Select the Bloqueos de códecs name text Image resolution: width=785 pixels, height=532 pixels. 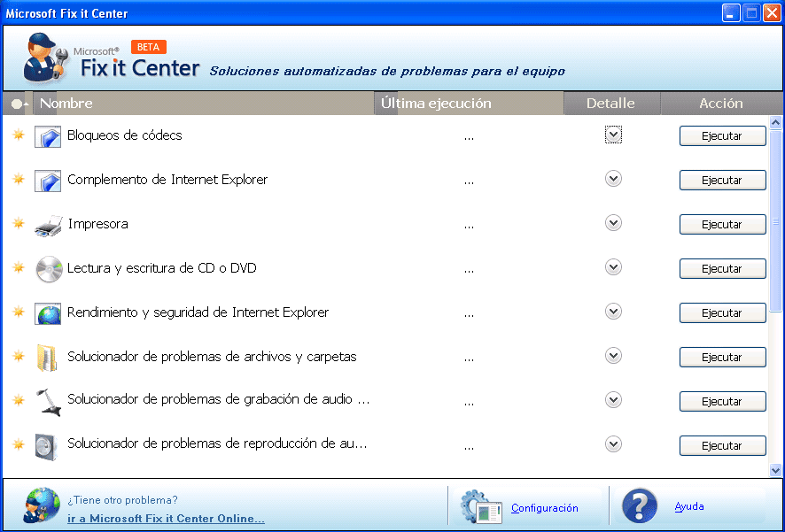[x=125, y=135]
